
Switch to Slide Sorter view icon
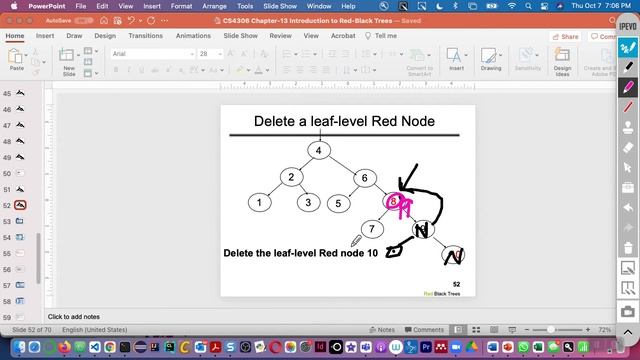[476, 329]
